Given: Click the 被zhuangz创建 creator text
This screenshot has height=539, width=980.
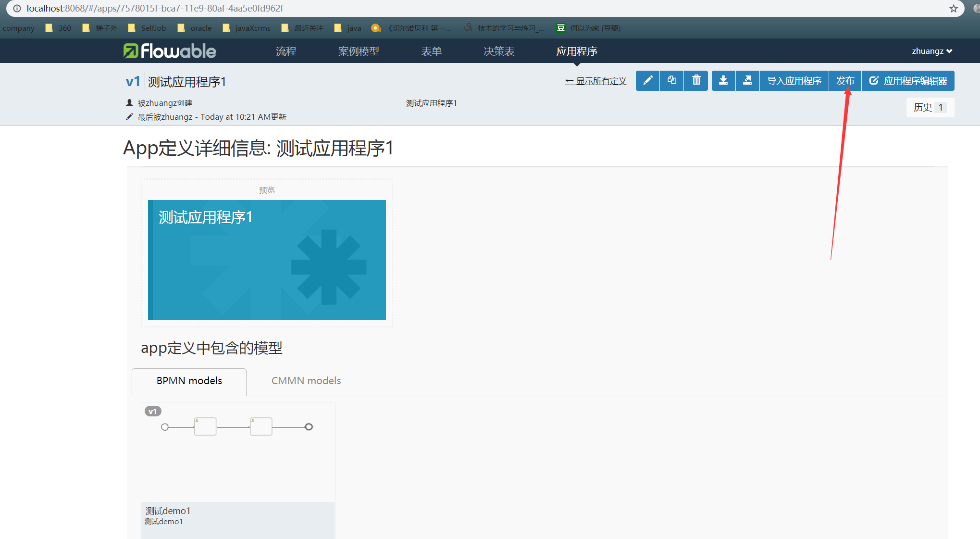Looking at the screenshot, I should point(165,103).
